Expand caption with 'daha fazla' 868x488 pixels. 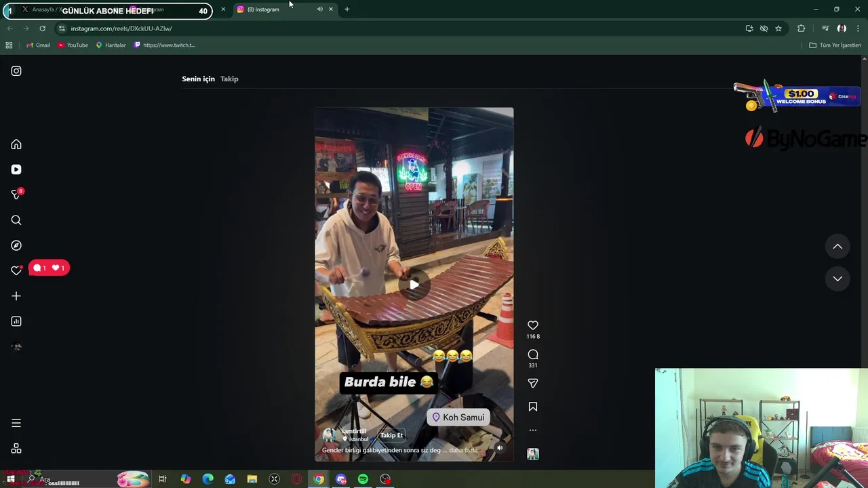click(463, 450)
